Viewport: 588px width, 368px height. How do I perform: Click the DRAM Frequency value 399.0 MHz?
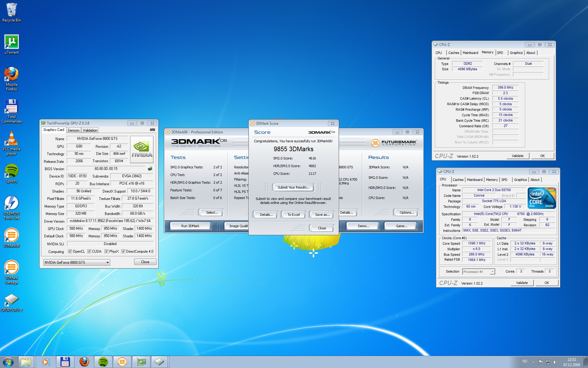(x=505, y=87)
